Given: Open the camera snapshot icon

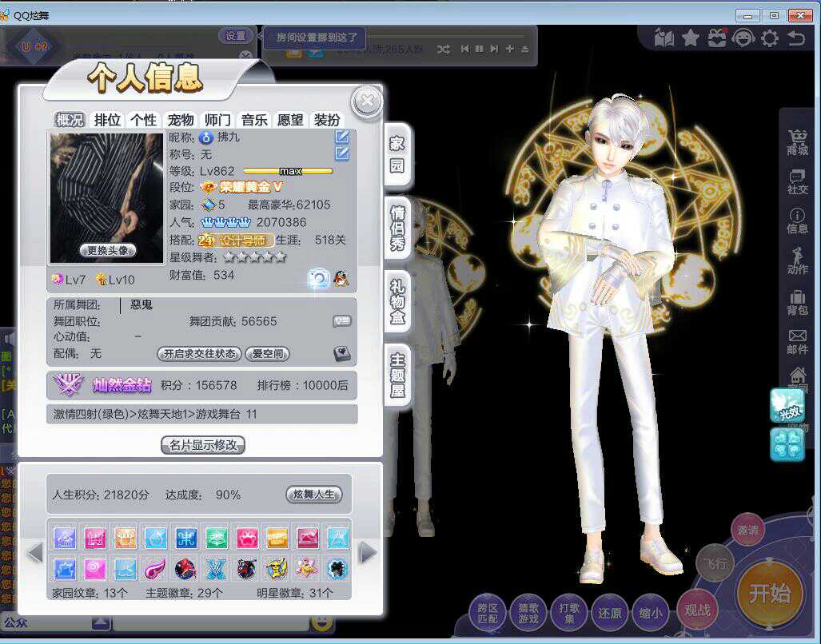Looking at the screenshot, I should 318,278.
